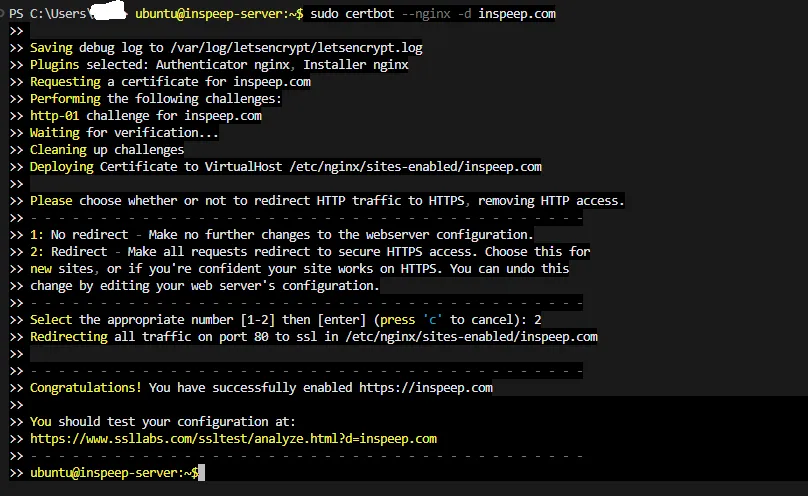
Task: Click 'PS C:\Users' prompt text
Action: 47,14
